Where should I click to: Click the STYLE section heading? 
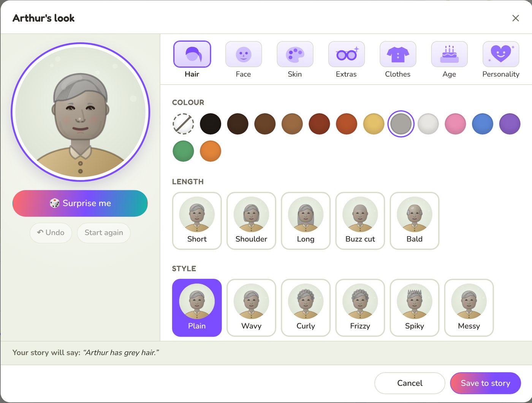(x=184, y=269)
